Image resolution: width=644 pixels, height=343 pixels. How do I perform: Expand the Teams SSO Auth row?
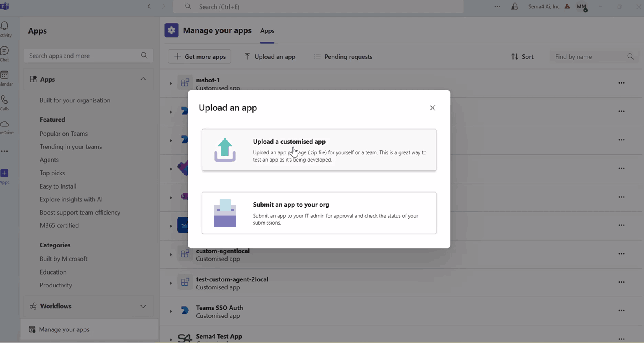pos(170,311)
